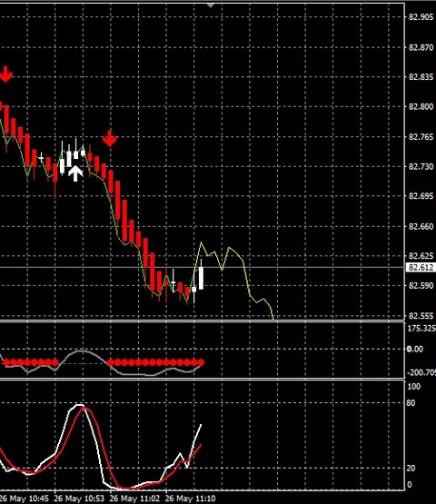Click the -200.709 indicator scale value

(x=421, y=372)
